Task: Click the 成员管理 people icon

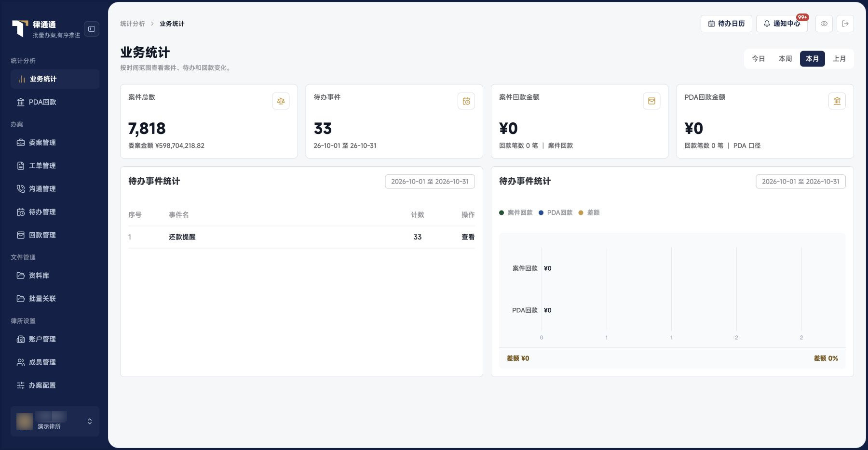Action: 21,362
